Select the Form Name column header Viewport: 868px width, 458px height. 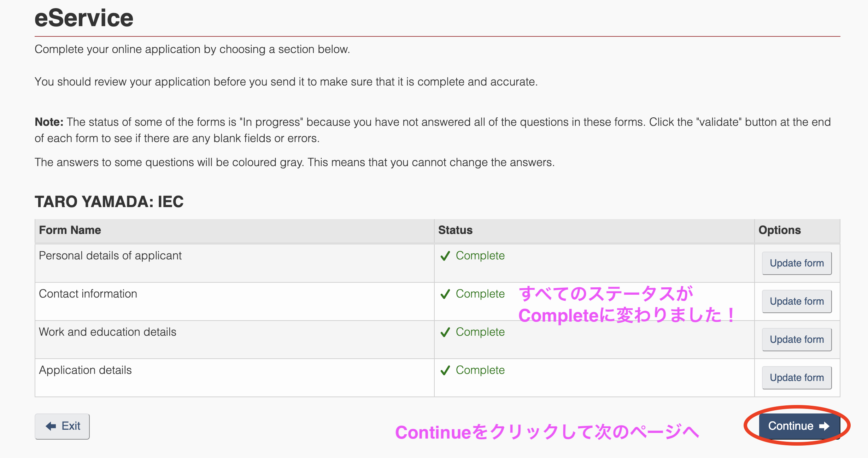click(x=70, y=230)
